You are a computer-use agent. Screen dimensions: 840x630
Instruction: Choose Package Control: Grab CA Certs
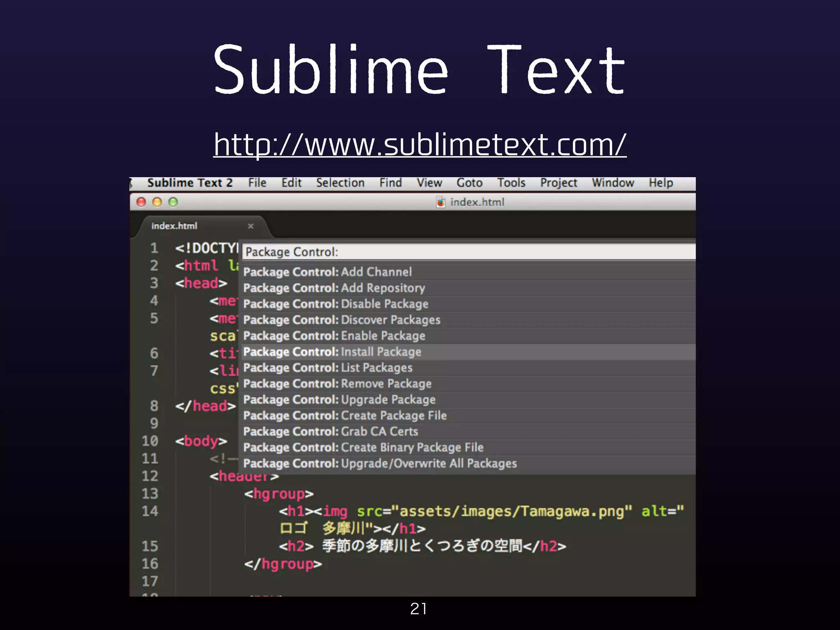click(x=469, y=431)
